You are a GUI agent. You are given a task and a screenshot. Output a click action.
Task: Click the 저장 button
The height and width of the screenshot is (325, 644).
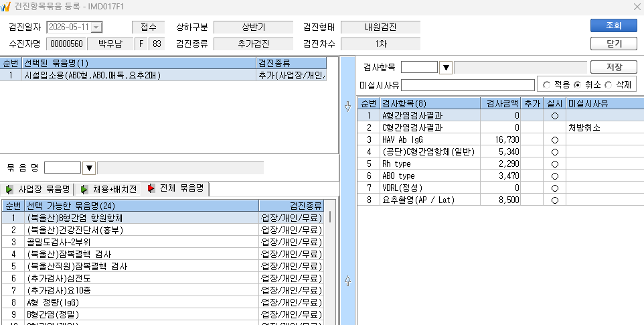[614, 68]
